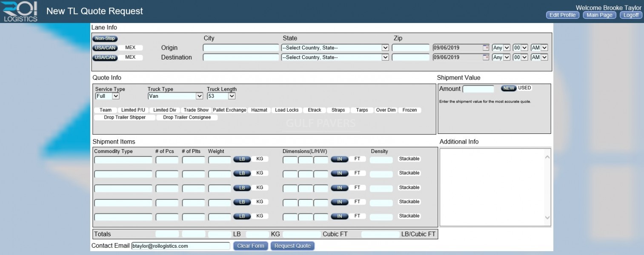Enable Frozen option
Viewport: 644px width, 255px height.
click(410, 110)
